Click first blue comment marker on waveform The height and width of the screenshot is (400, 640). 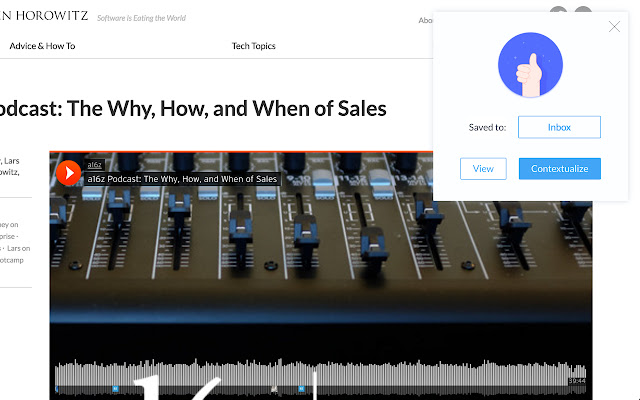click(115, 389)
